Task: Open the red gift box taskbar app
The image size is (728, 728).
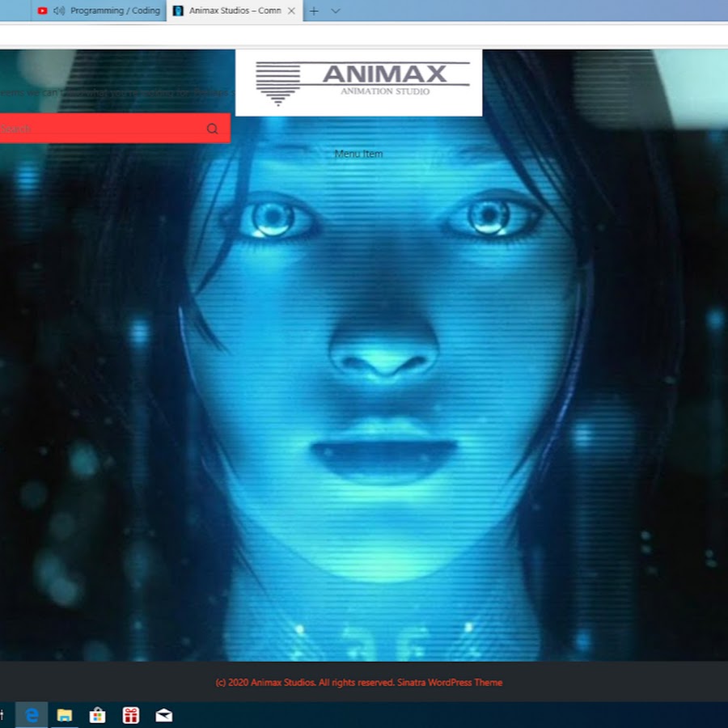Action: tap(131, 715)
